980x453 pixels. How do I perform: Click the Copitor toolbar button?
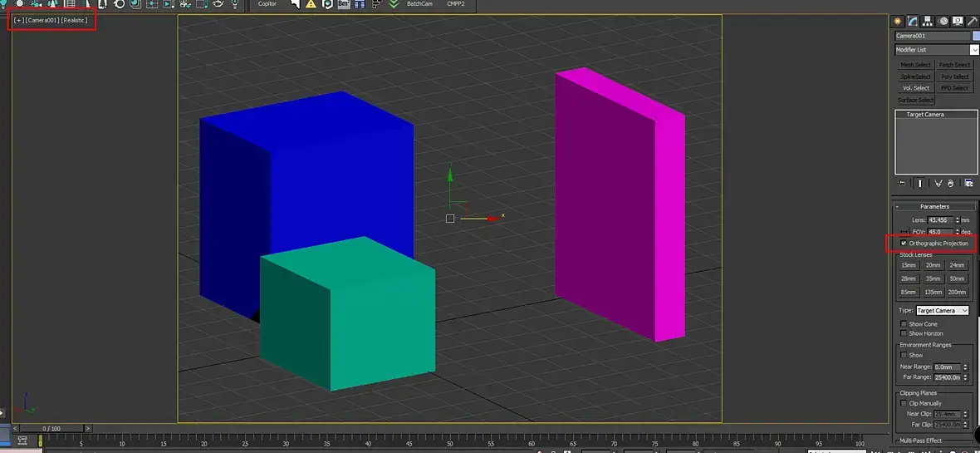(267, 4)
